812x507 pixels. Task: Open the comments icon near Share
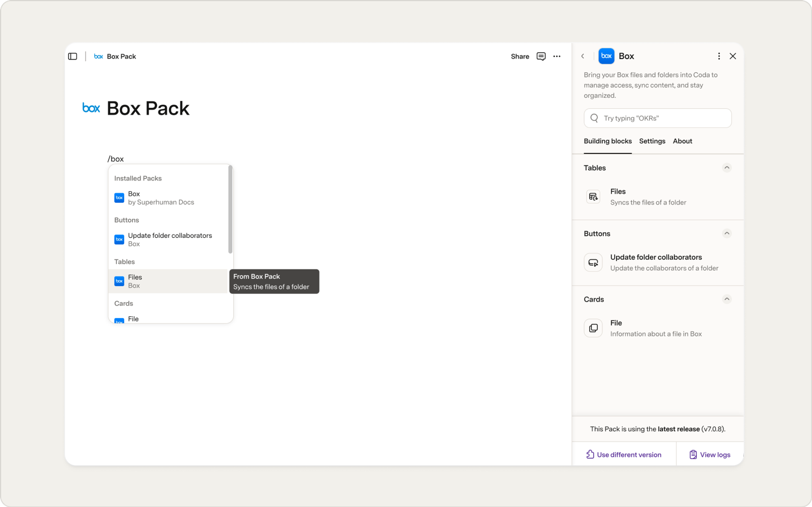pyautogui.click(x=541, y=56)
